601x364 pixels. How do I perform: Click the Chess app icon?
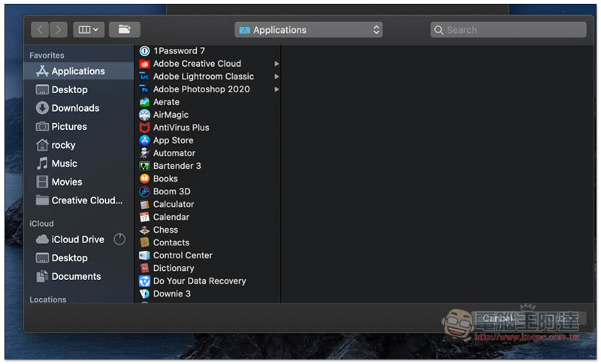144,230
